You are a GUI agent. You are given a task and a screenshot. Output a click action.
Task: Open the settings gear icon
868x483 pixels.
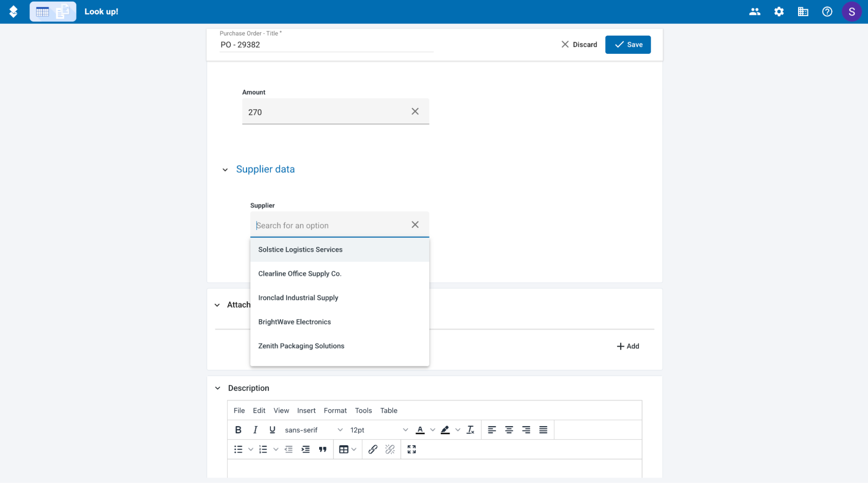coord(779,12)
